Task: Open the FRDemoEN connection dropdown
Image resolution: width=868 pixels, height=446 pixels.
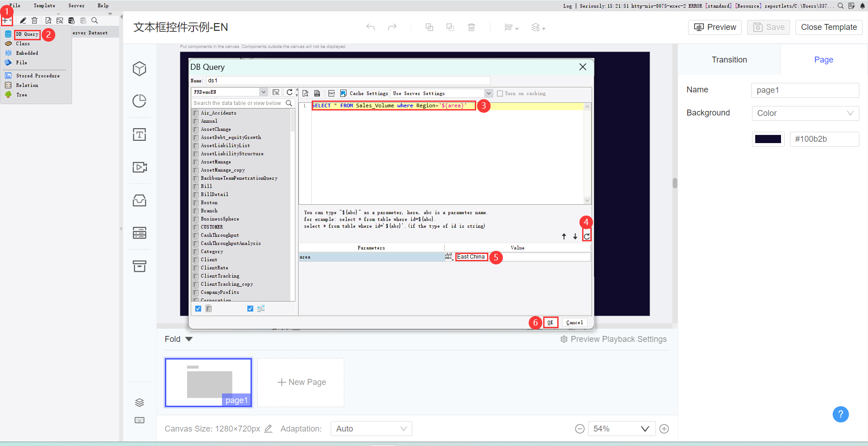Action: pos(263,91)
